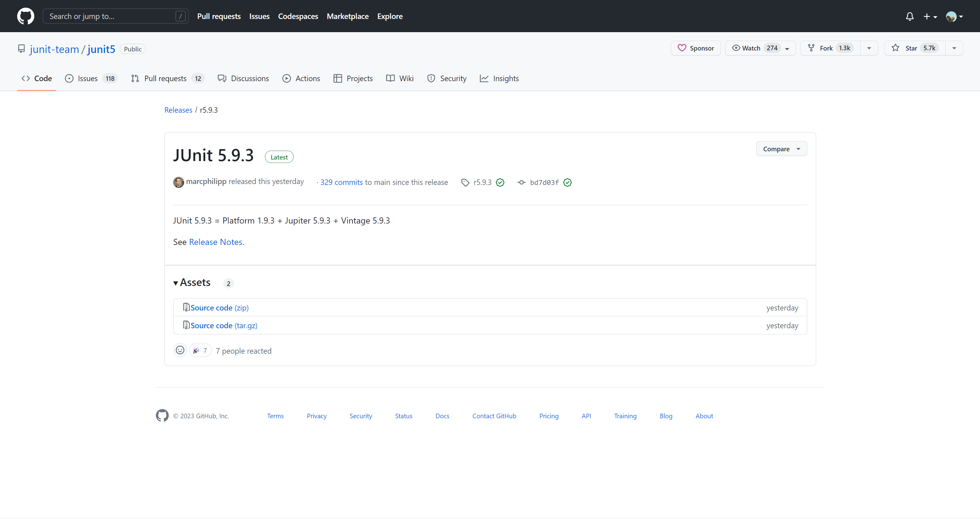Click the repository icon beside junit-team
The width and height of the screenshot is (980, 519).
point(21,49)
